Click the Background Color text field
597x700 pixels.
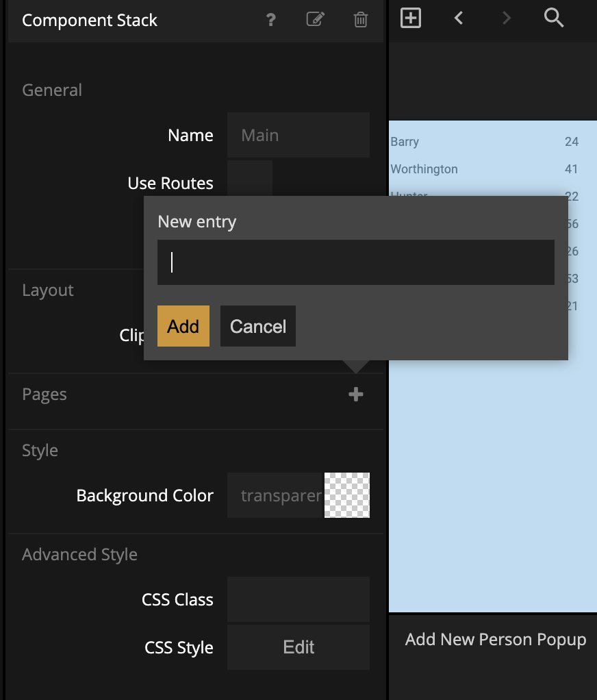[x=275, y=495]
